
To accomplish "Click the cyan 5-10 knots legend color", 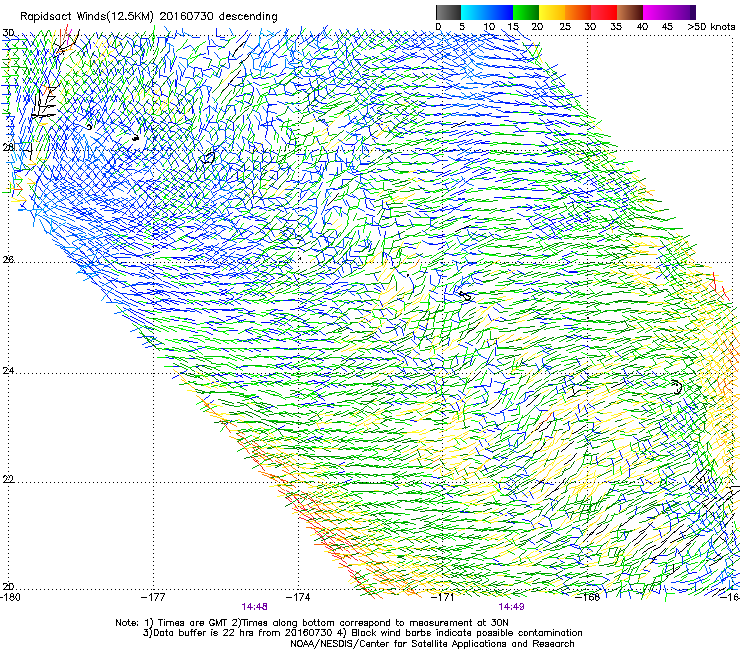I will [x=473, y=12].
